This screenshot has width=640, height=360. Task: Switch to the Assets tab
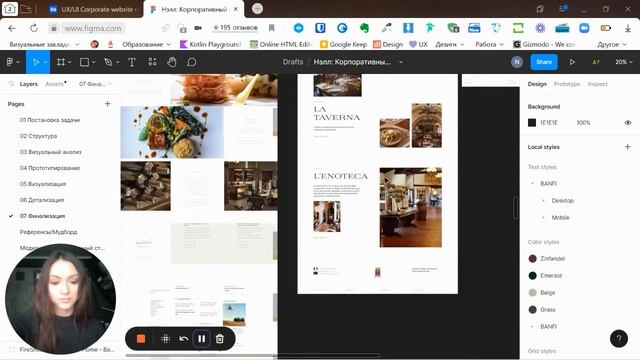(54, 84)
